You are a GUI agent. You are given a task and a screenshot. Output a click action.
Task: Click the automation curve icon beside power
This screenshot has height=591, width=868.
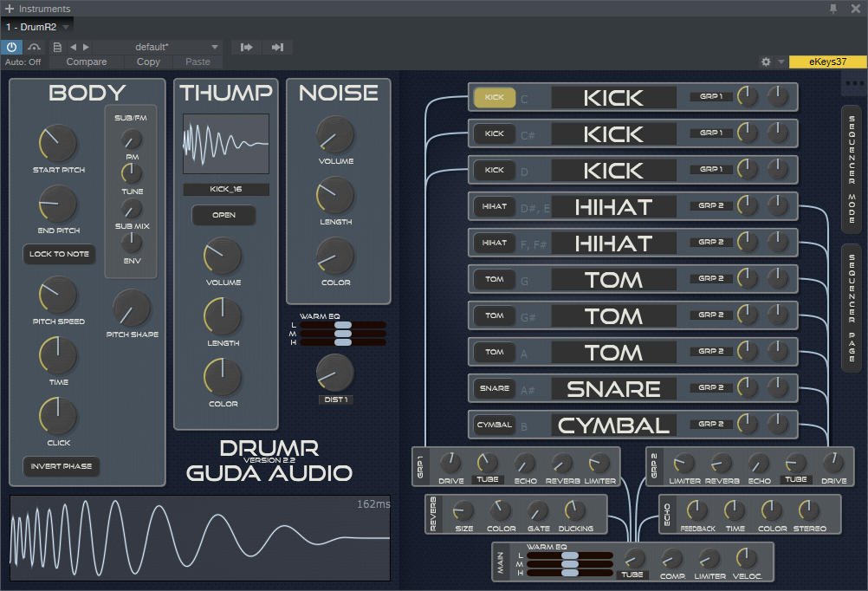click(34, 47)
